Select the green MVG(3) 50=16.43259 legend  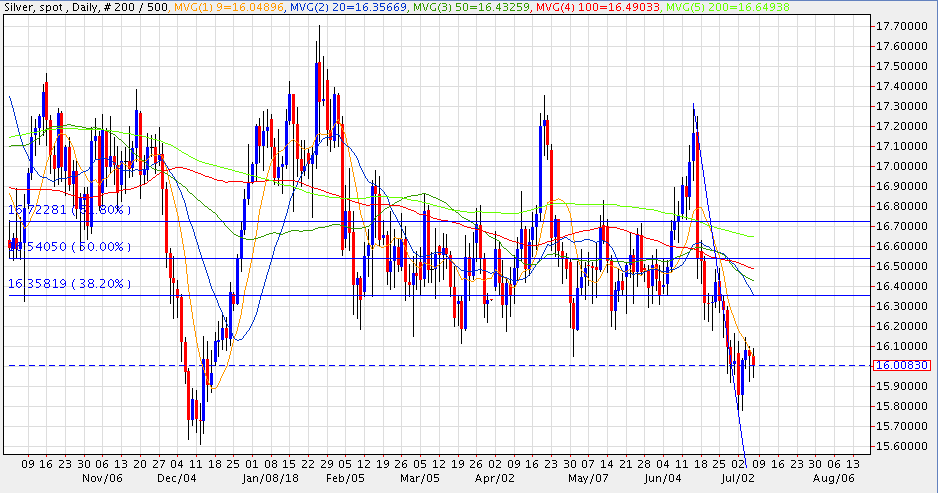pyautogui.click(x=473, y=7)
